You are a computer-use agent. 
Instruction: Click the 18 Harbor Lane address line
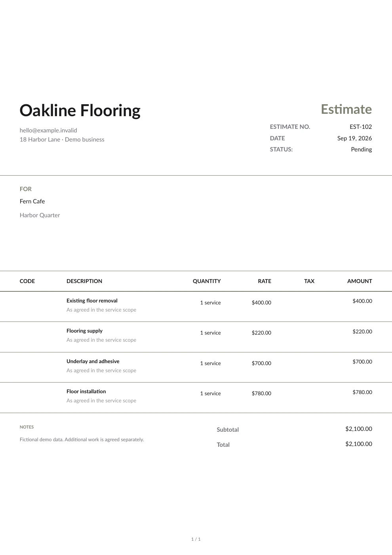[x=62, y=139]
